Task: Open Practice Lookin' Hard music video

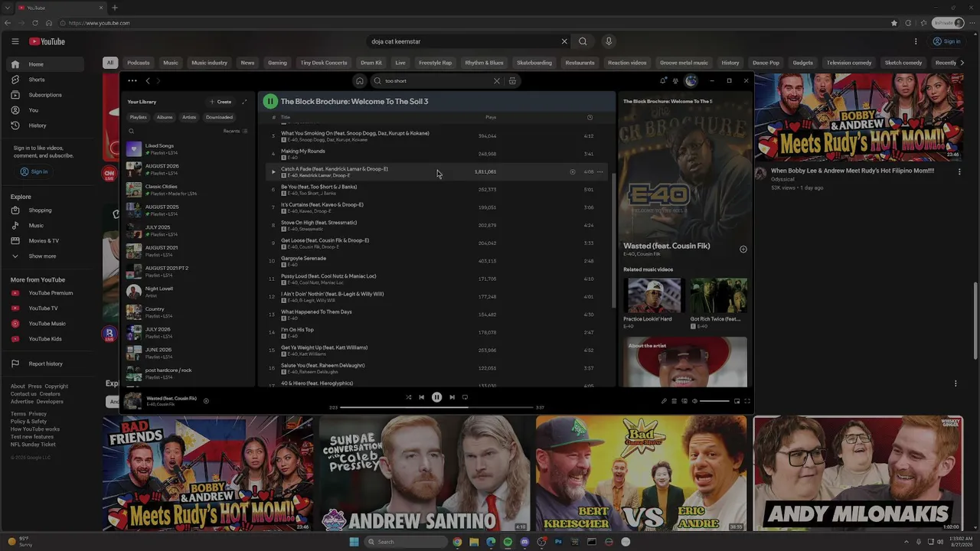Action: tap(652, 304)
